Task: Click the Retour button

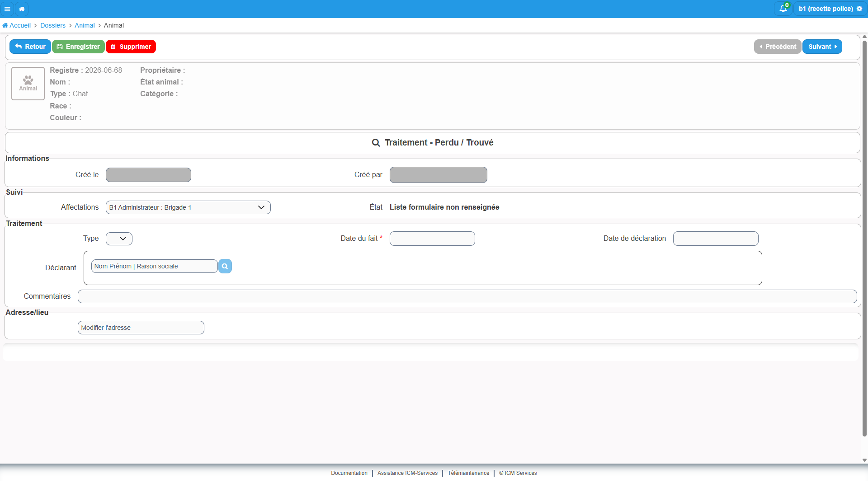Action: [30, 47]
